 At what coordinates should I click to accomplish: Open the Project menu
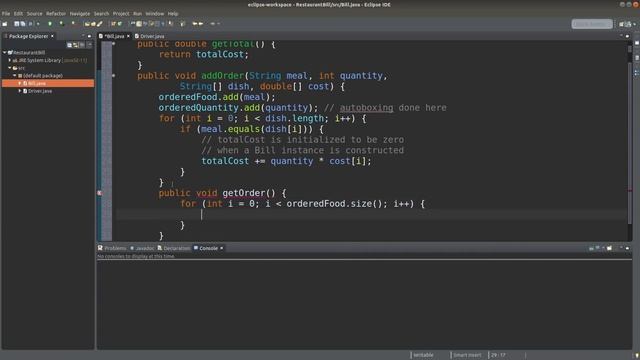click(x=121, y=13)
